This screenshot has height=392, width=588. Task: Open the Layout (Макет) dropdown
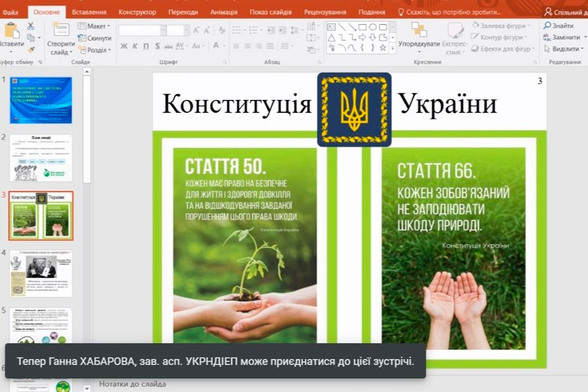tap(94, 26)
